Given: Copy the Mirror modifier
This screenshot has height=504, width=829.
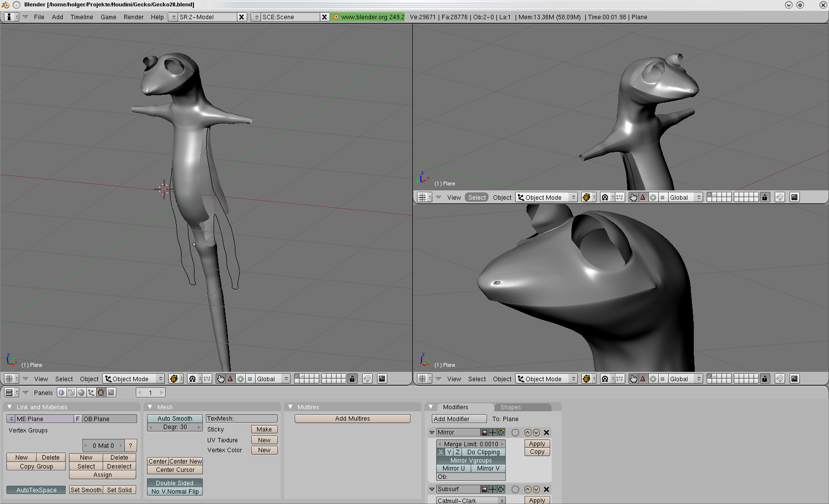Looking at the screenshot, I should point(537,452).
